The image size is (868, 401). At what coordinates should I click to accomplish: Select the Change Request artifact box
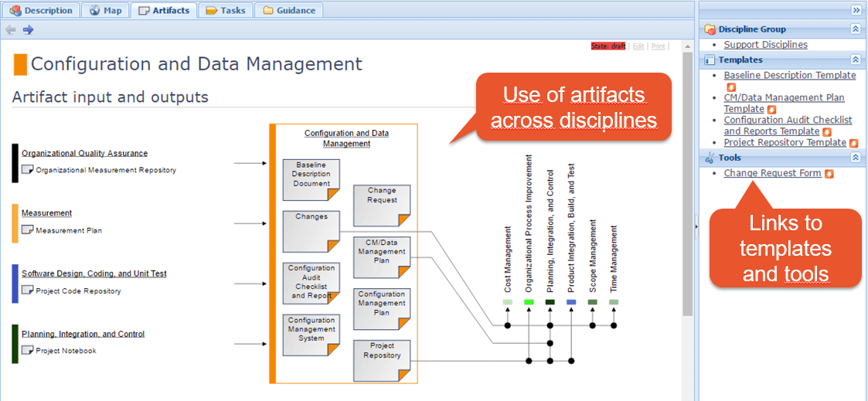[382, 206]
